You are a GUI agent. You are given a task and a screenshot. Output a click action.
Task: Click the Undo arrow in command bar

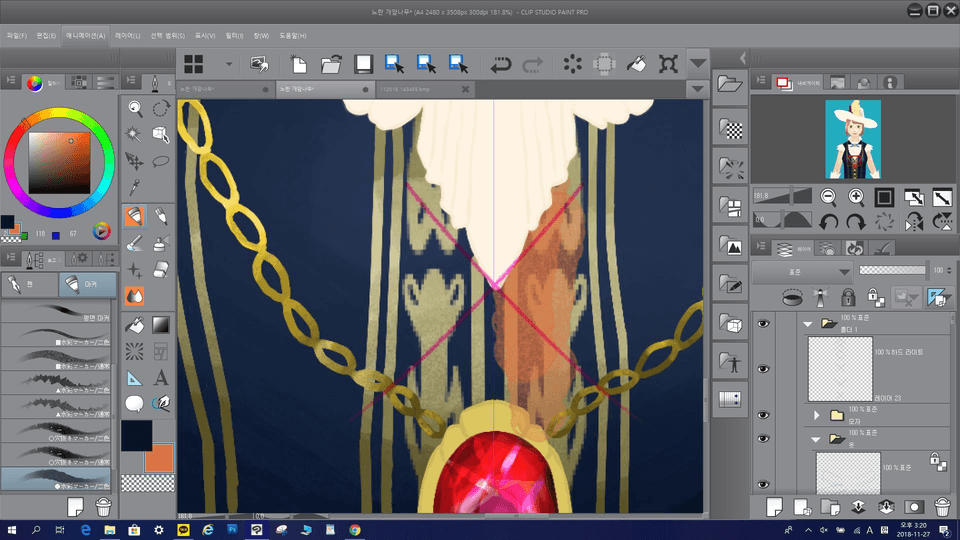click(x=501, y=64)
